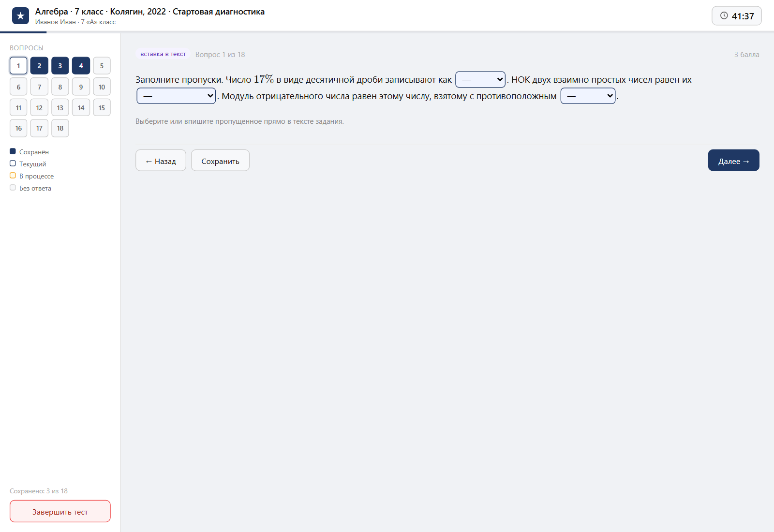Click the Сохранить button
Viewport: 774px width, 532px height.
click(220, 161)
